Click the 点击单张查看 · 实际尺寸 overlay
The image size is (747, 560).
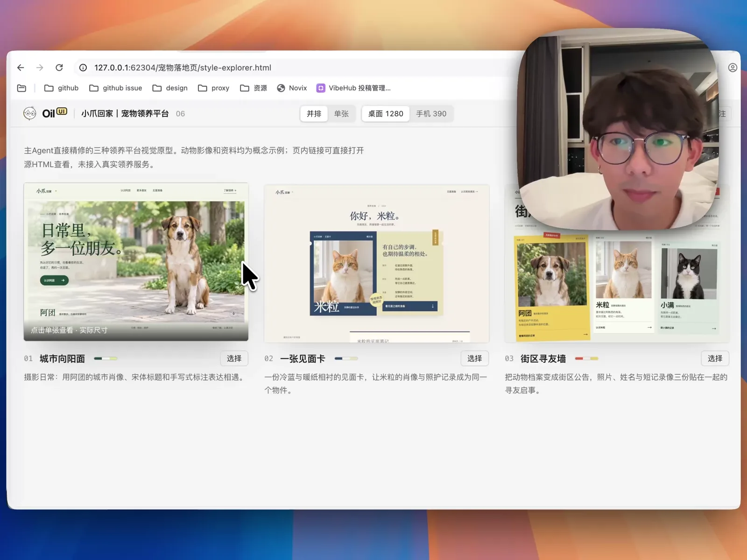(69, 330)
